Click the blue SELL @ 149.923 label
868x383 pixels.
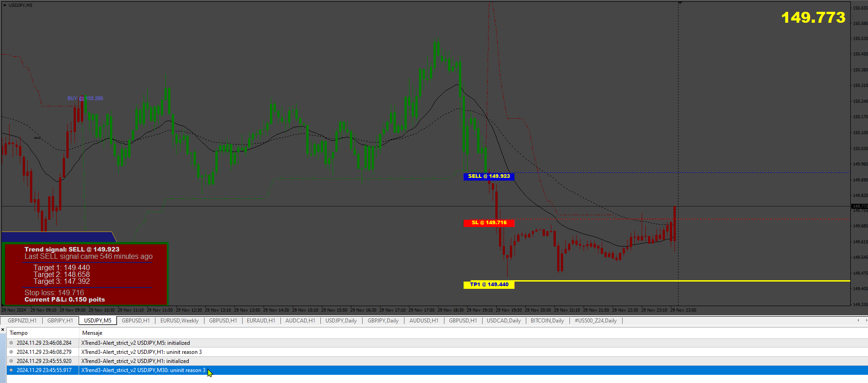pyautogui.click(x=489, y=176)
